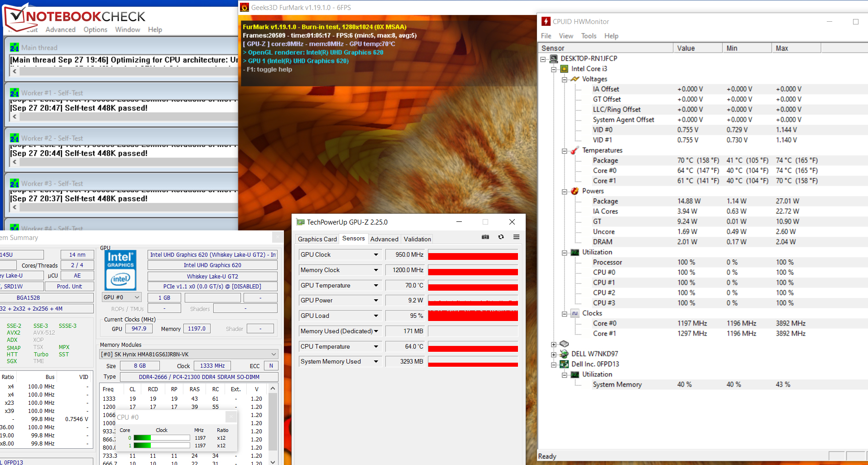
Task: Click the Max column header in HWMonitor
Action: (796, 48)
